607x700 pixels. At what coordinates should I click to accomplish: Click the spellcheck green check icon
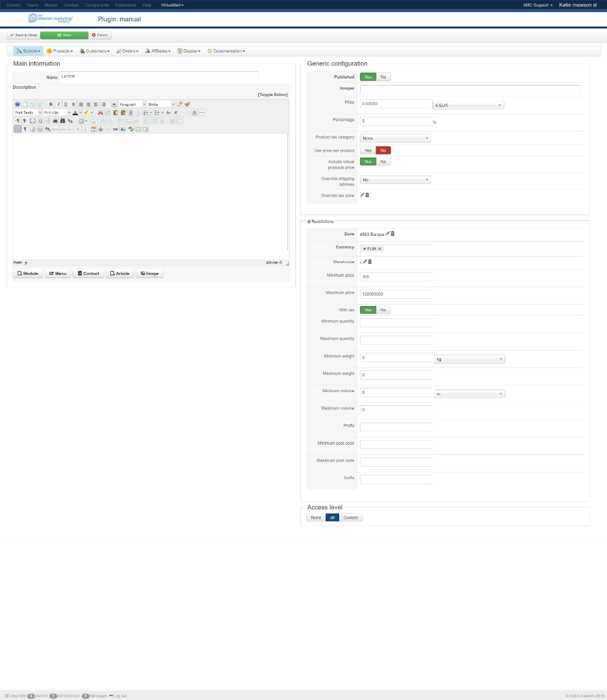[x=131, y=129]
